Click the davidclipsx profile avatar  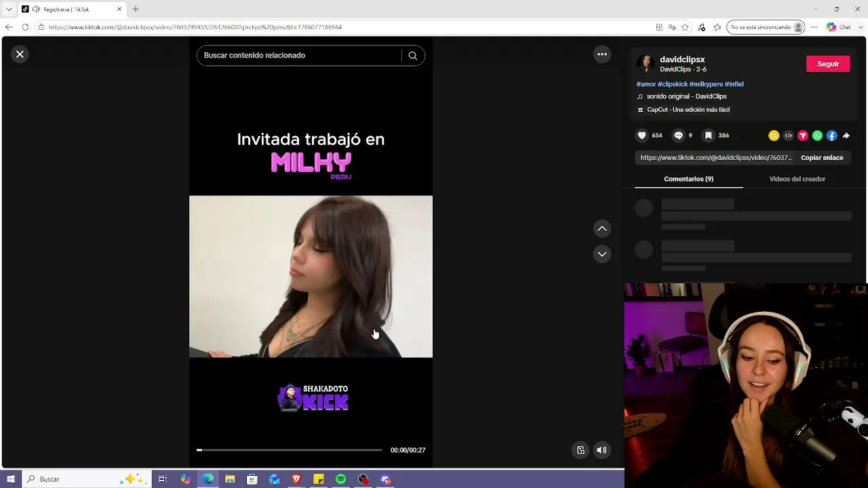(x=646, y=64)
